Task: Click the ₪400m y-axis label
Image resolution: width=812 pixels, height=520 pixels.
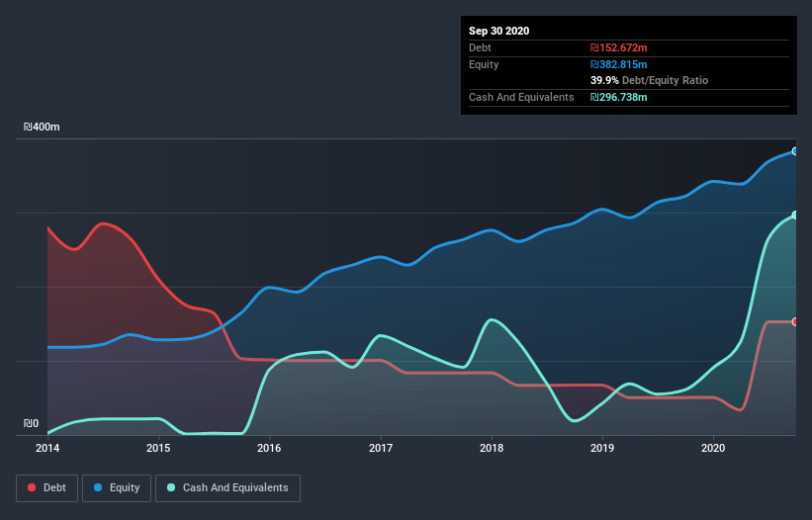Action: pos(42,128)
